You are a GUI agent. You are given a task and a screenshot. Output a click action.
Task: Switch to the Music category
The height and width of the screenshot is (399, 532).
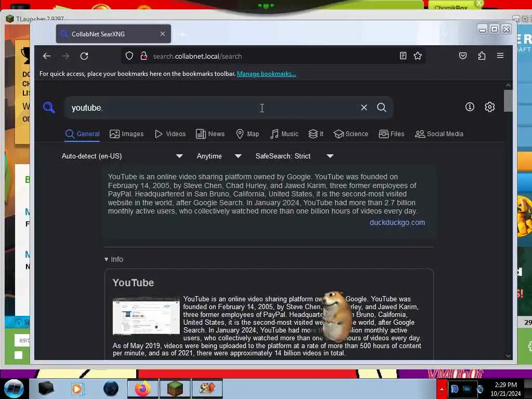coord(284,134)
